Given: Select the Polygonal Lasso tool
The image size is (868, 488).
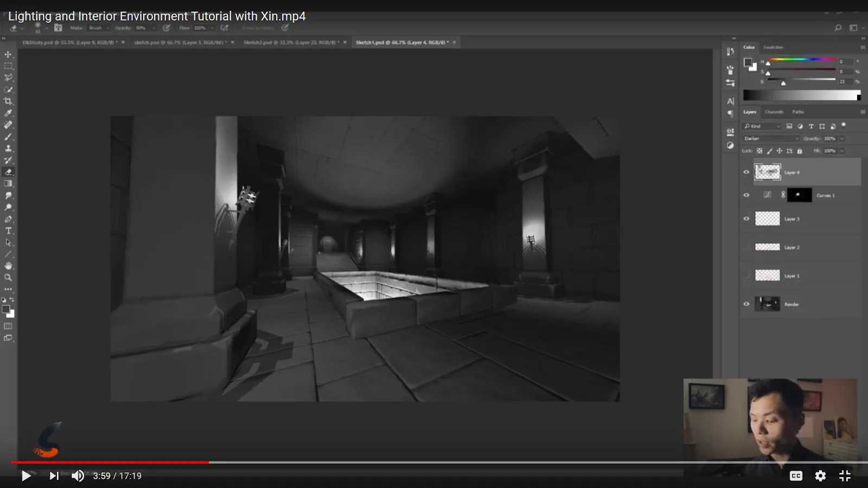Looking at the screenshot, I should (x=8, y=78).
